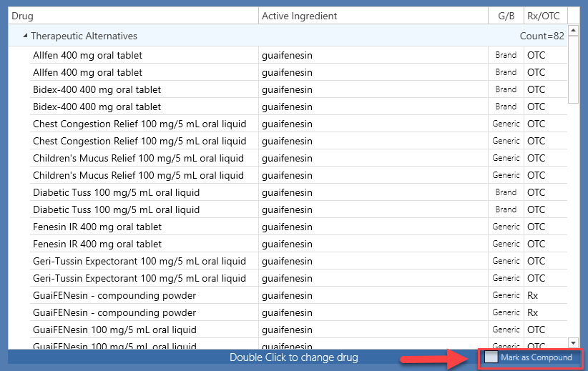Click the scrollbar down arrow
This screenshot has width=588, height=371.
click(x=574, y=342)
